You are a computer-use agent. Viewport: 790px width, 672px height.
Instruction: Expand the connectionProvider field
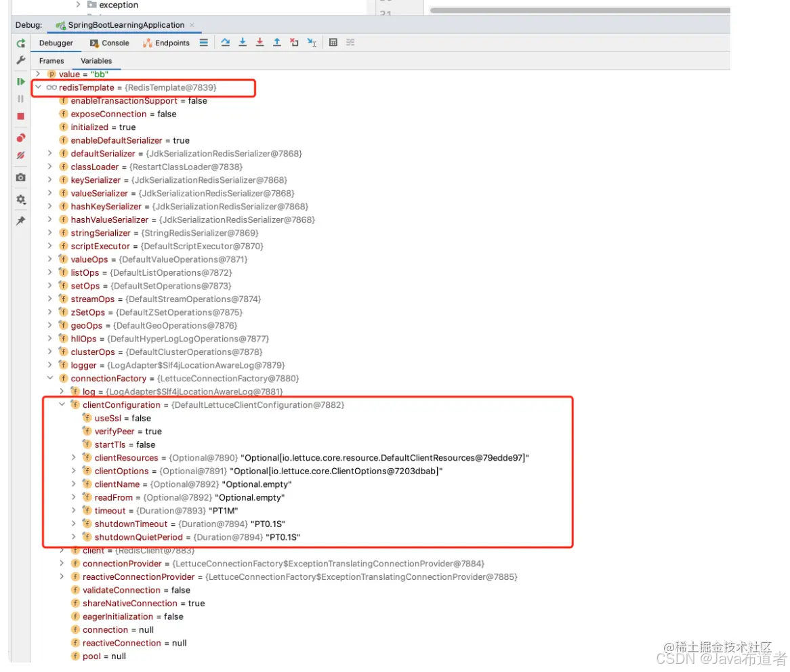[x=62, y=563]
